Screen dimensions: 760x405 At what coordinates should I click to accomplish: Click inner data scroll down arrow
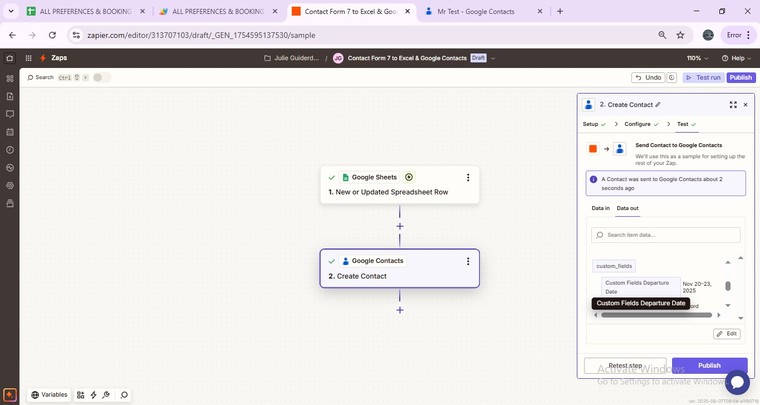pos(728,305)
